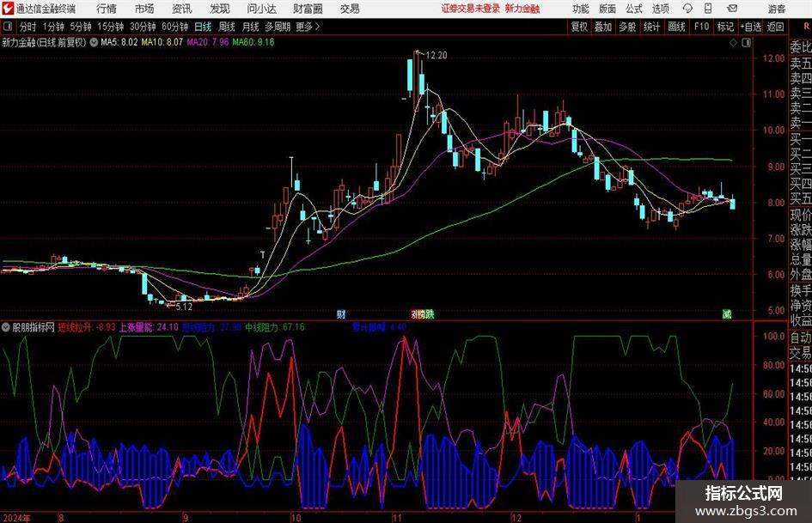Open the 功能 menu
The width and height of the screenshot is (812, 523).
(x=581, y=9)
